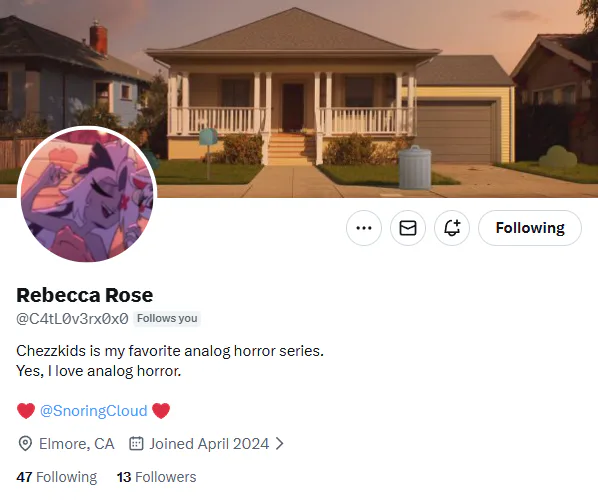The image size is (598, 500).
Task: Open the three-dot more options menu
Action: pyautogui.click(x=363, y=228)
